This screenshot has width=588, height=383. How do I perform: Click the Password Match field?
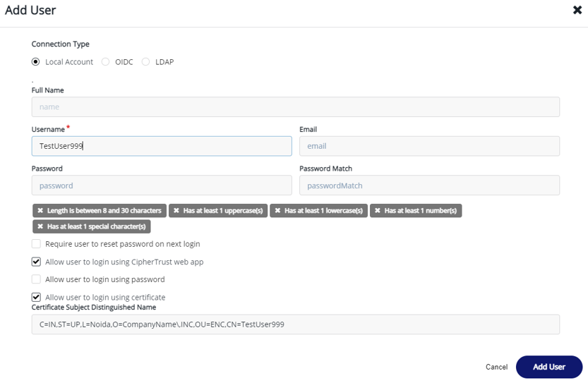coord(429,186)
